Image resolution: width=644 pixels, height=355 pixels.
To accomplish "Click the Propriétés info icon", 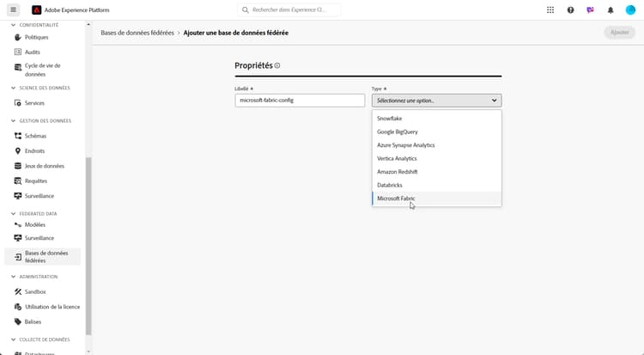I will 277,65.
